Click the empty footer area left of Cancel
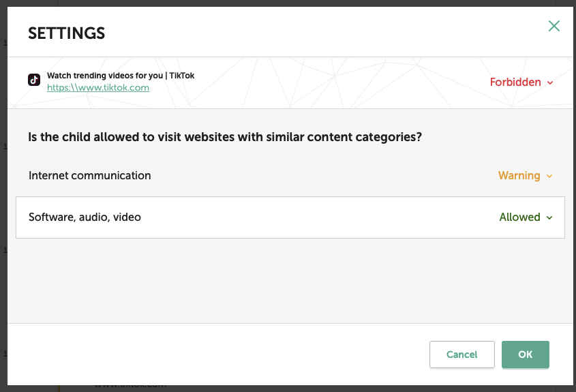 [218, 355]
